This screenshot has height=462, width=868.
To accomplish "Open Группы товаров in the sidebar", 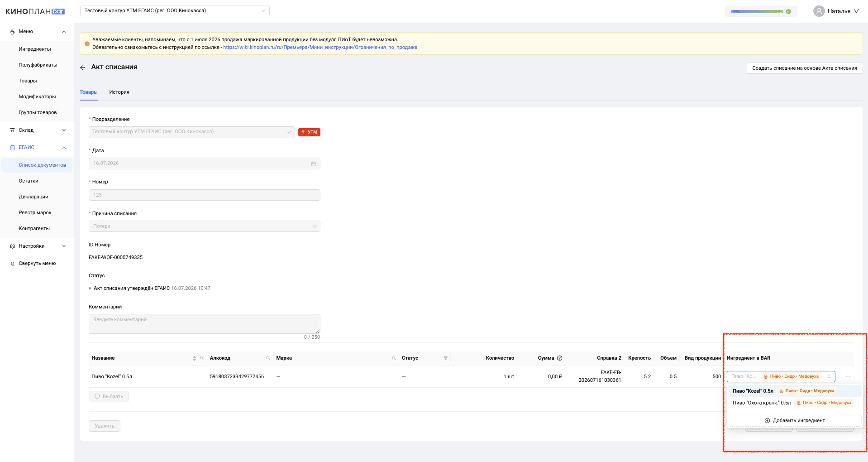I will click(38, 112).
